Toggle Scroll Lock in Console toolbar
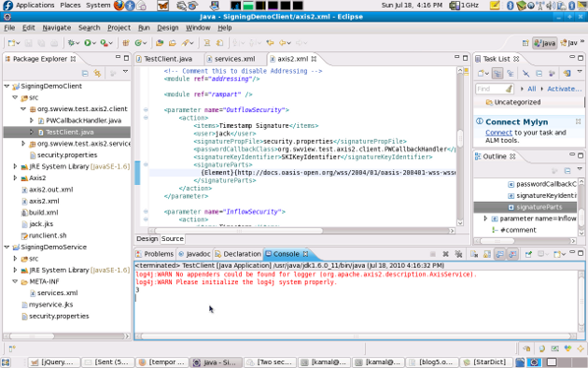The height and width of the screenshot is (368, 588). [487, 254]
